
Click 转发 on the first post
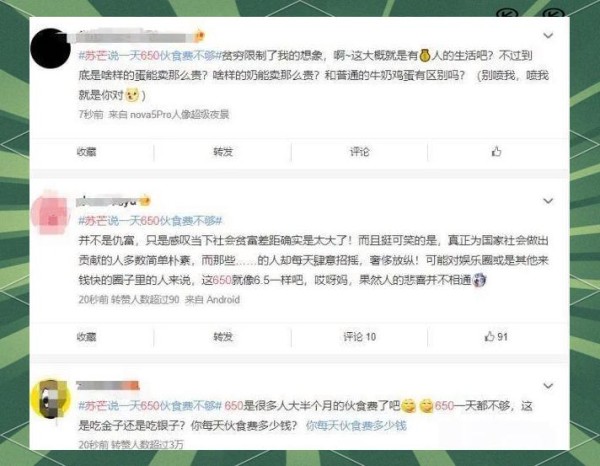click(x=223, y=152)
